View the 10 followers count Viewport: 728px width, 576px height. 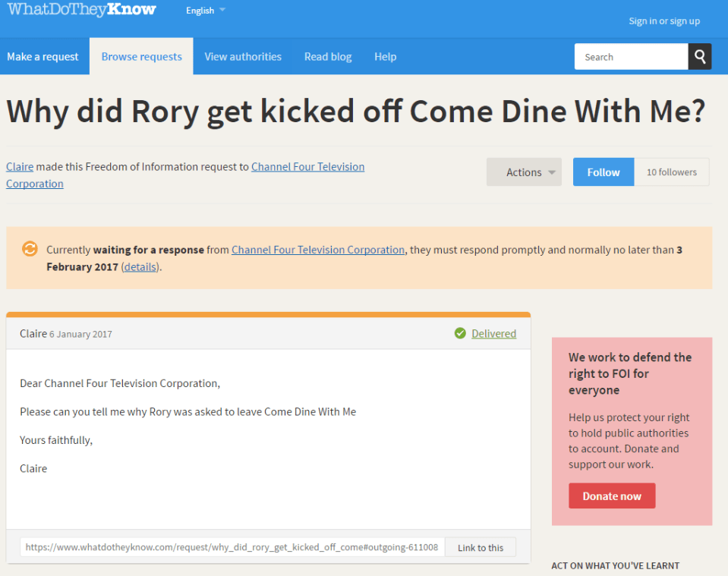[x=671, y=172]
